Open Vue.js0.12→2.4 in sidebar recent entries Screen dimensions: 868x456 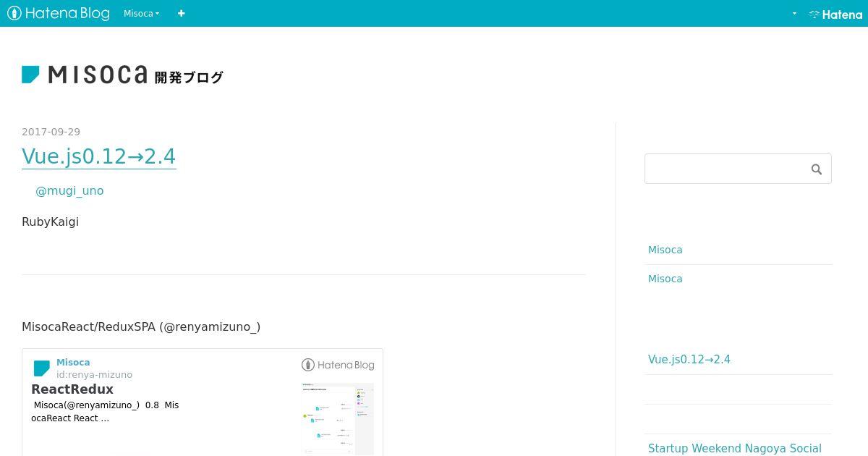[689, 359]
